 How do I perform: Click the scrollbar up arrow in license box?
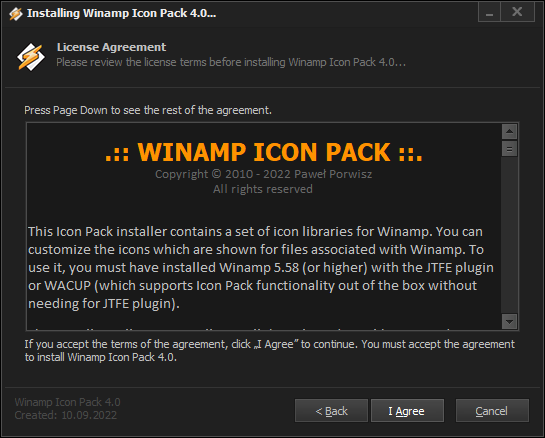point(510,131)
